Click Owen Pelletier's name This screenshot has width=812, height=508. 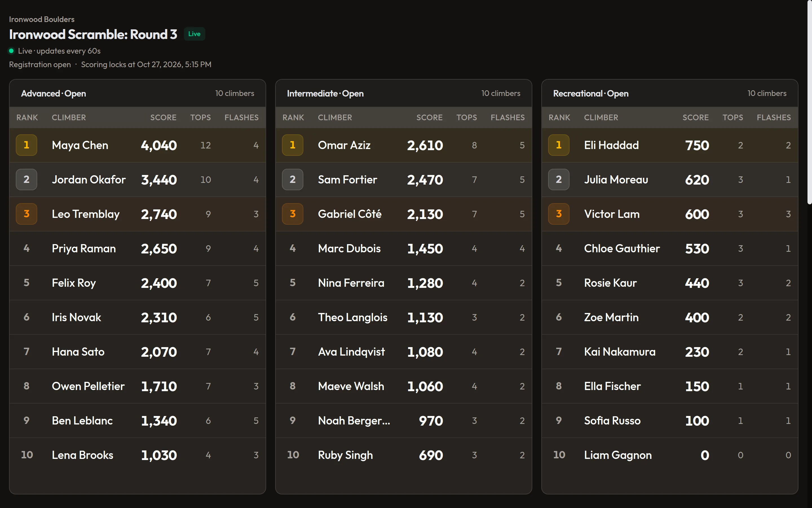click(x=88, y=386)
